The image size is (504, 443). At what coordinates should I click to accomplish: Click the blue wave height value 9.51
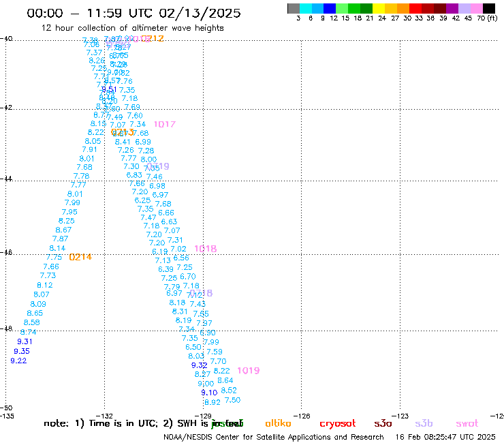pos(109,89)
